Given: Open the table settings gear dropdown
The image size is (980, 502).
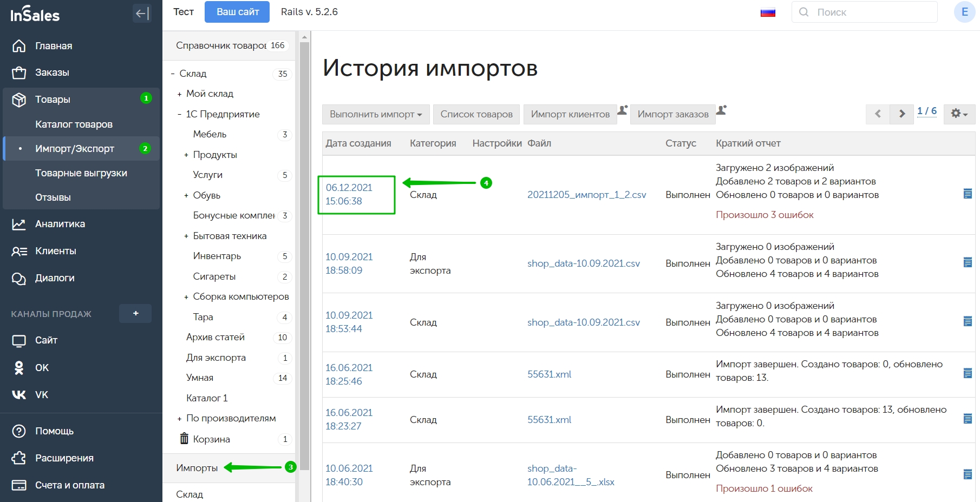Looking at the screenshot, I should coord(959,114).
